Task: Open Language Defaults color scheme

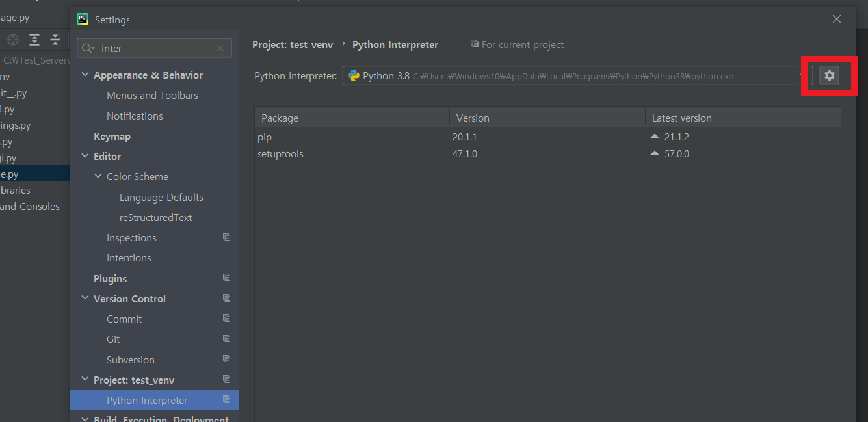Action: click(x=161, y=197)
